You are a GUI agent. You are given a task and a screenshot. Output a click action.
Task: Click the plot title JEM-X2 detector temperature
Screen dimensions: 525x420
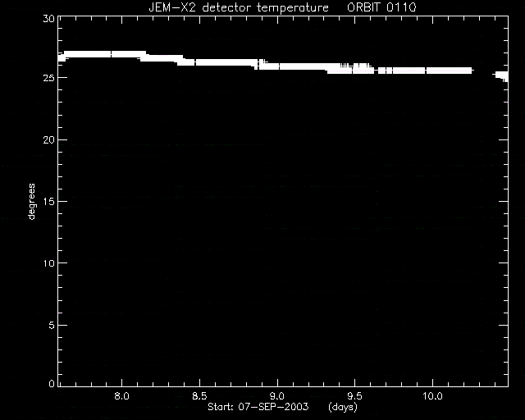(x=239, y=7)
